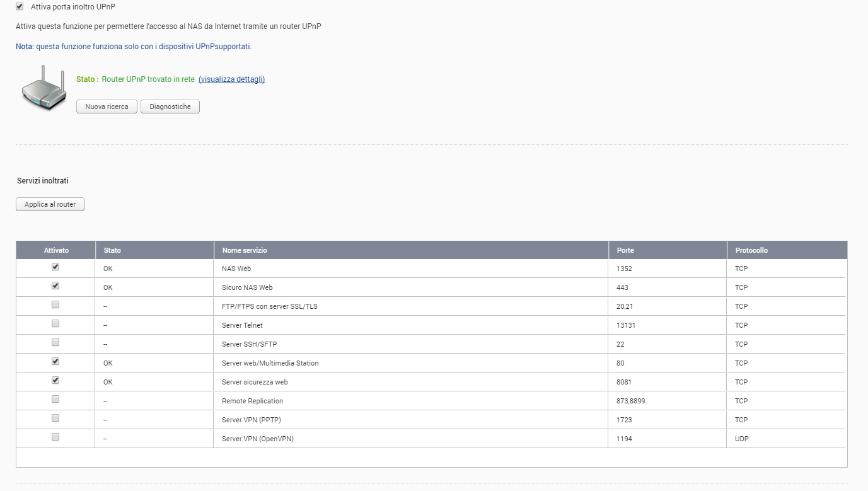Viewport: 868px width, 491px height.
Task: Uncheck Sicuro NAS Web forwarding
Action: coord(55,286)
